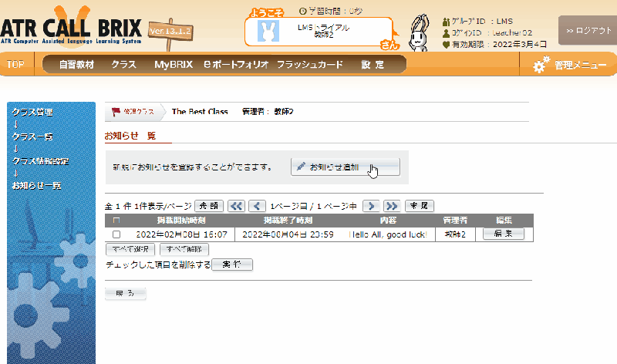Open the 自習教材 menu

tap(76, 65)
